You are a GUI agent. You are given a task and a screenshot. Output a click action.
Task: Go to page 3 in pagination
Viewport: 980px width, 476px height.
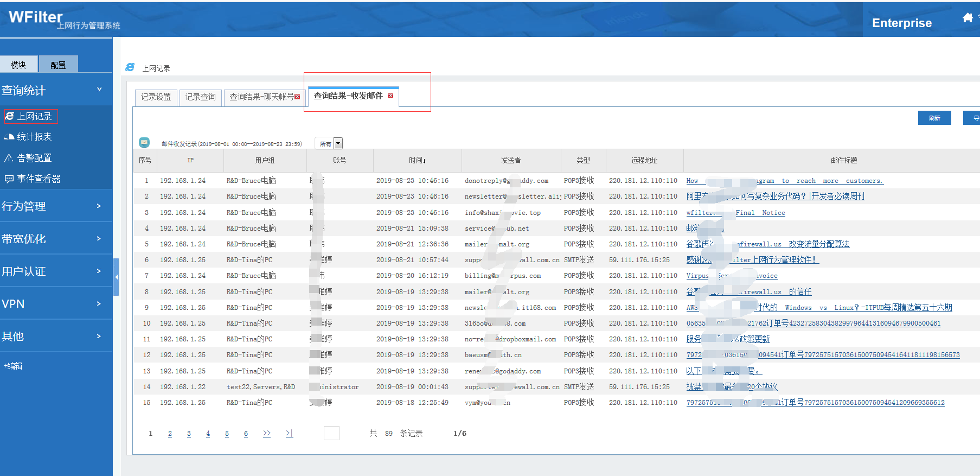pos(189,434)
